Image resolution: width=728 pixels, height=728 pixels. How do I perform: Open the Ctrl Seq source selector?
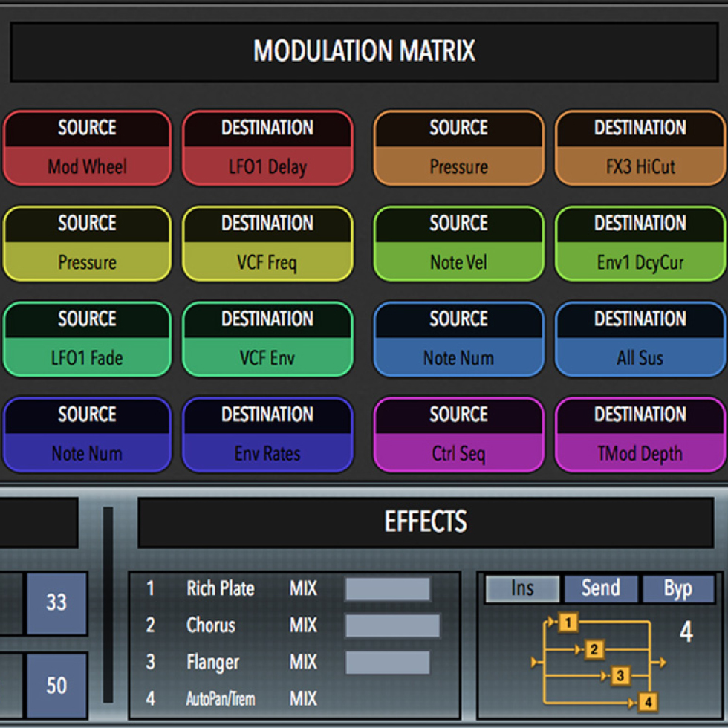[x=459, y=435]
